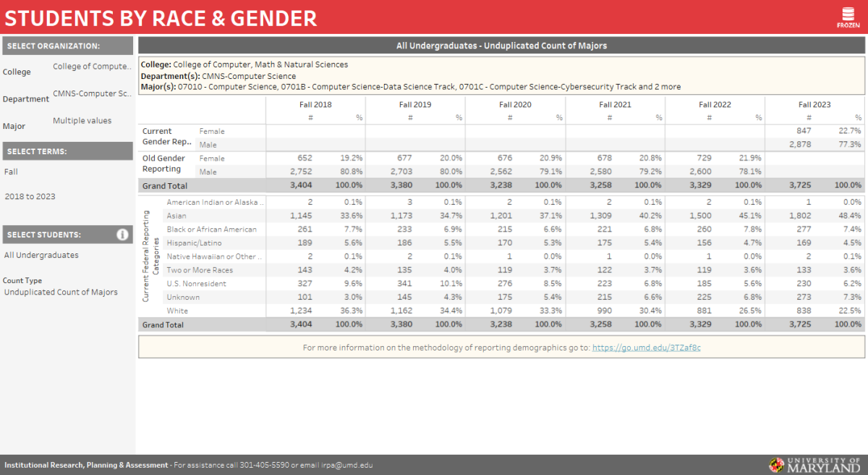Click the Students by Race & Gender title
Viewport: 868px width, 475px height.
[x=161, y=18]
